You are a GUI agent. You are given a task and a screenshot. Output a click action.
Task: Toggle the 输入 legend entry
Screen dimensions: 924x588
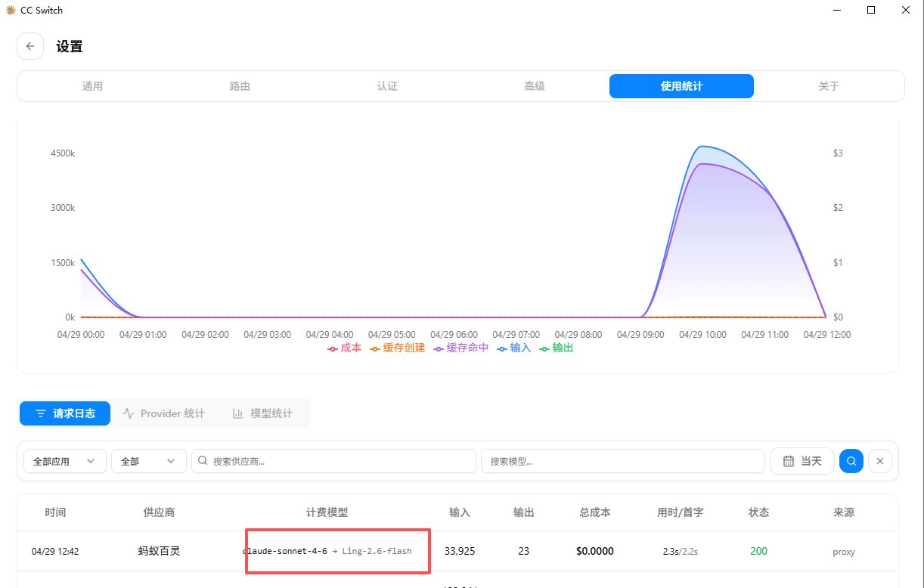tap(514, 348)
